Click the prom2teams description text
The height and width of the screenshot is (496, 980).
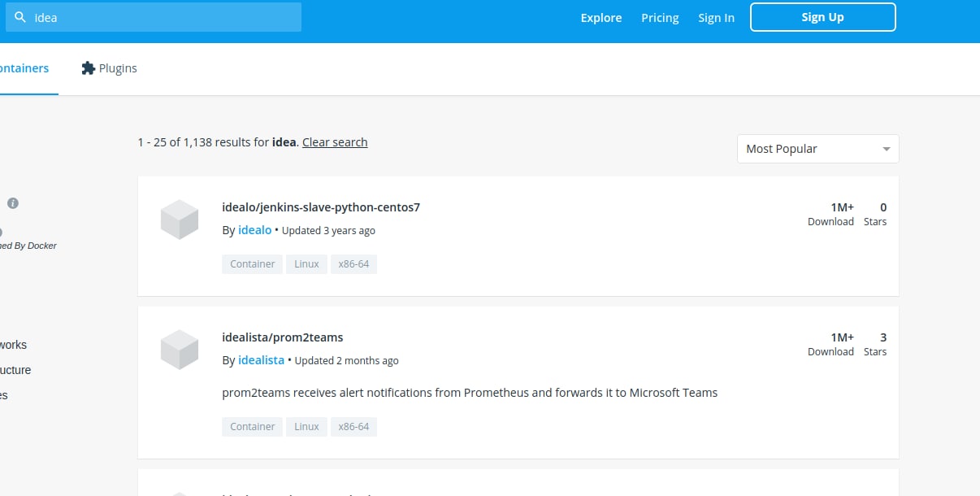coord(470,393)
